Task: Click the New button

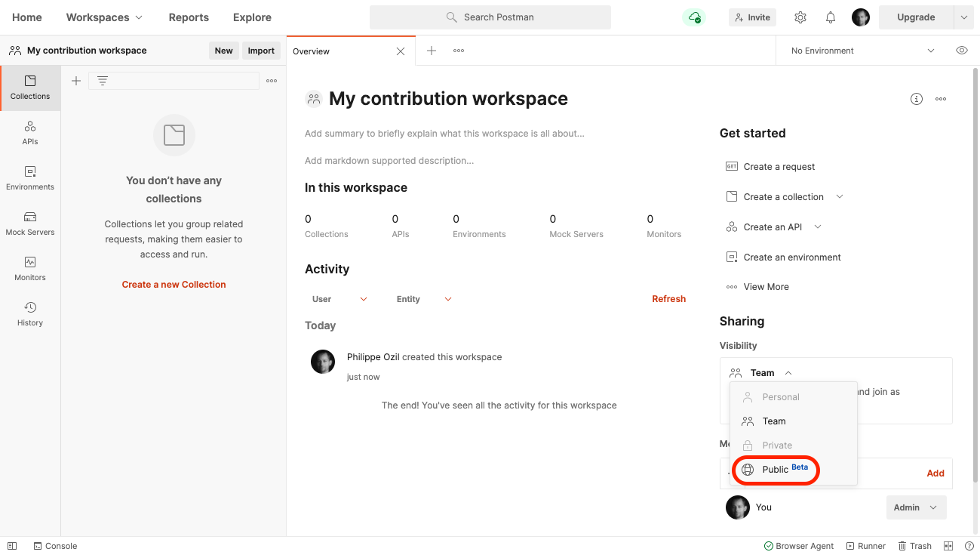Action: click(223, 51)
